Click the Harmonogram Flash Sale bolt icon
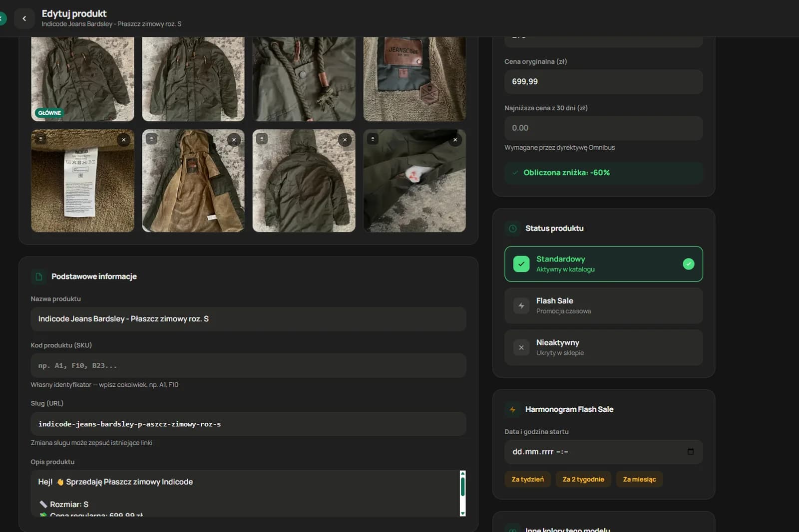The height and width of the screenshot is (532, 799). click(512, 409)
